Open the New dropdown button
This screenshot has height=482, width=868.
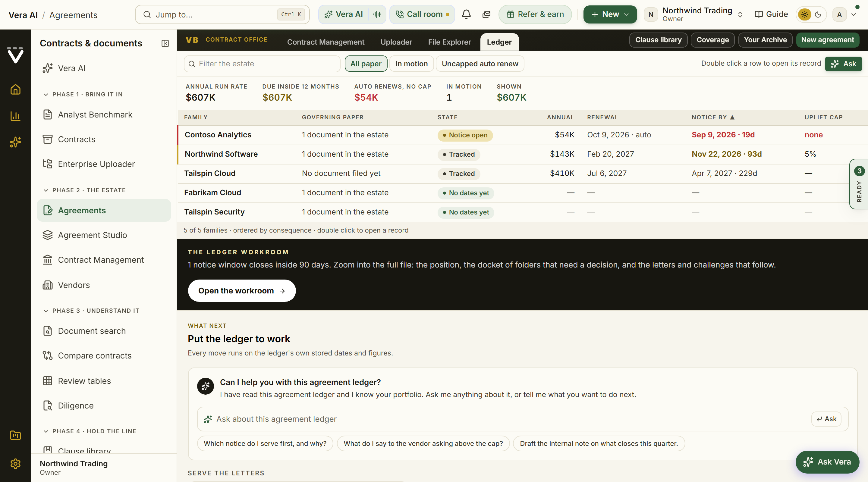610,14
